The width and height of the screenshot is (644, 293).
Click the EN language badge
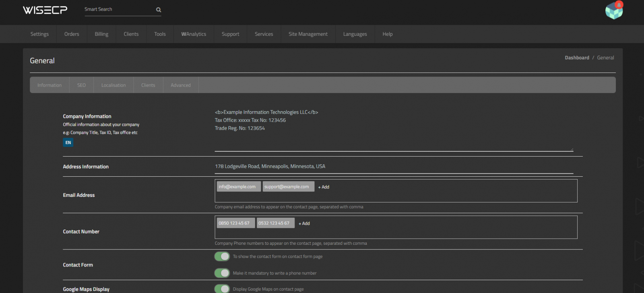click(x=68, y=142)
